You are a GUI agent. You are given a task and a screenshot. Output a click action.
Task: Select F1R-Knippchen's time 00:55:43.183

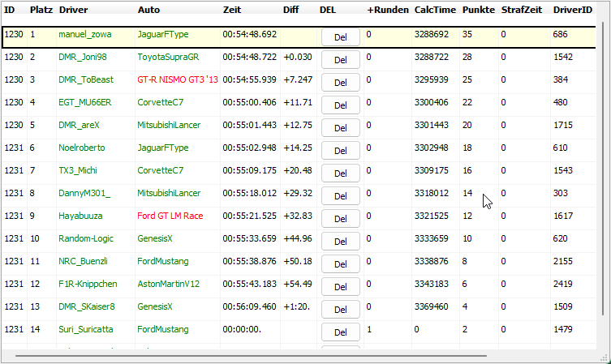click(249, 285)
